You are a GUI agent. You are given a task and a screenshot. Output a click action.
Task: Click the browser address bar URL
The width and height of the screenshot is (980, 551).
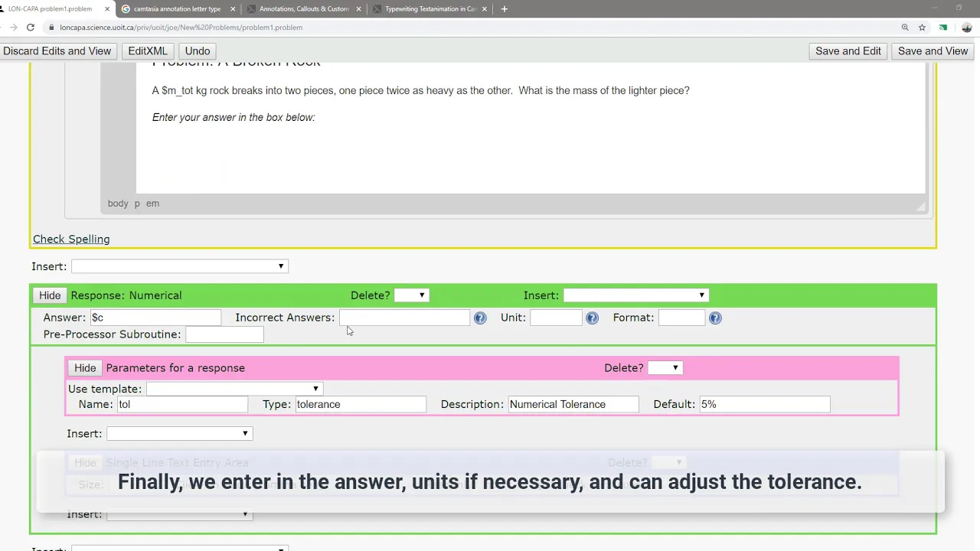pos(181,28)
